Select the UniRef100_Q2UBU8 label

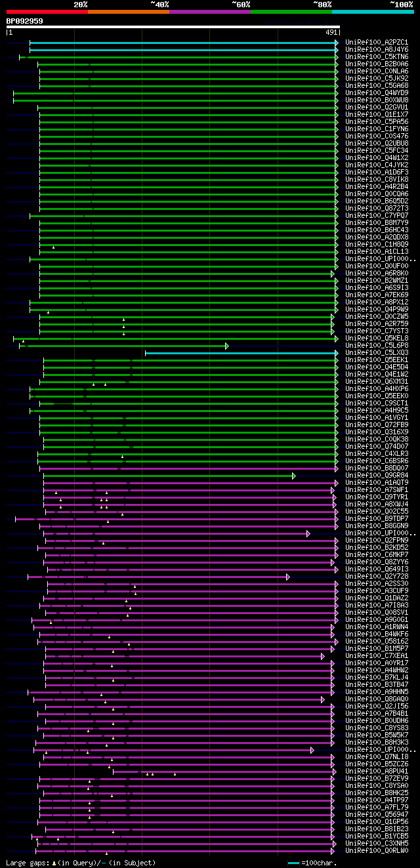coord(377,143)
